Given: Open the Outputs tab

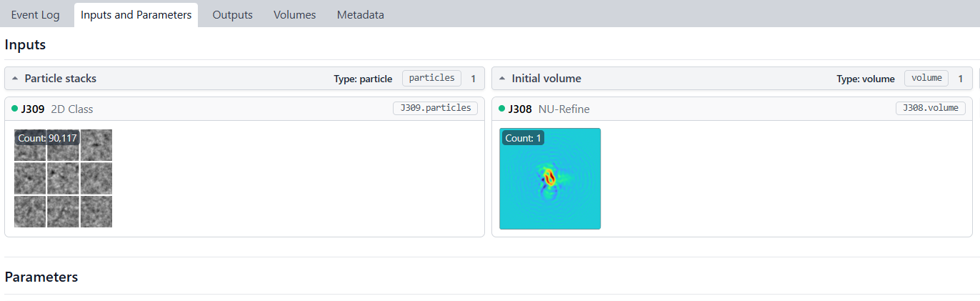Looking at the screenshot, I should 232,15.
